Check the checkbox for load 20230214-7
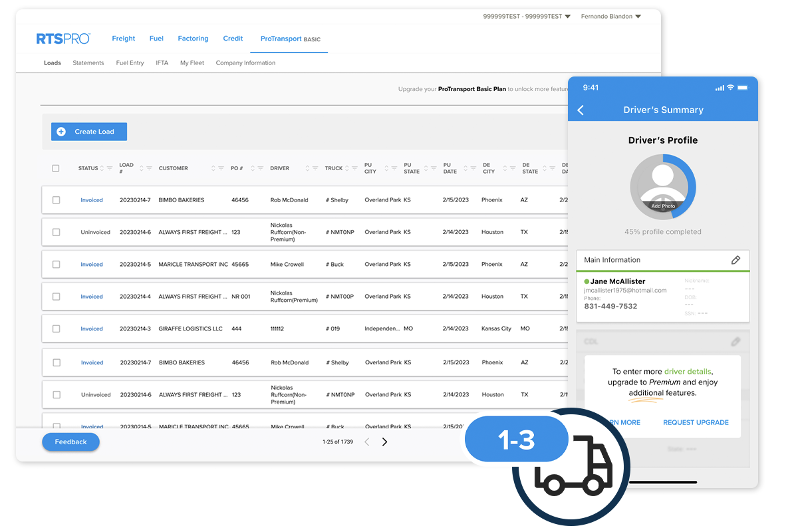This screenshot has height=532, width=798. (x=56, y=199)
